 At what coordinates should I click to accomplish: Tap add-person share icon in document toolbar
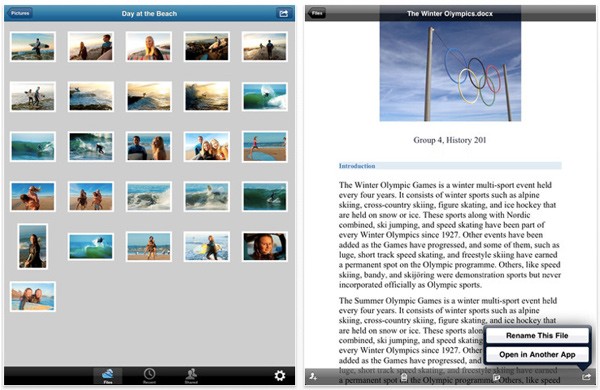pos(313,377)
